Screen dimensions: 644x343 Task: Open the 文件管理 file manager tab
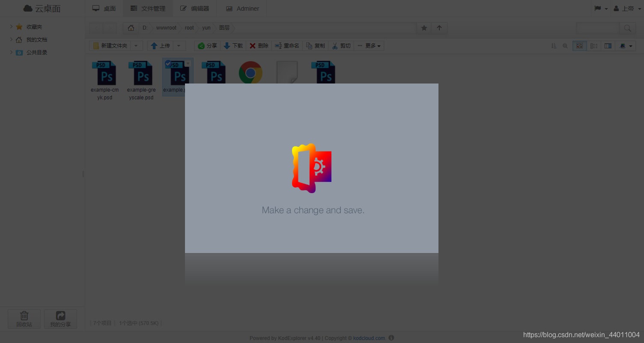tap(148, 9)
